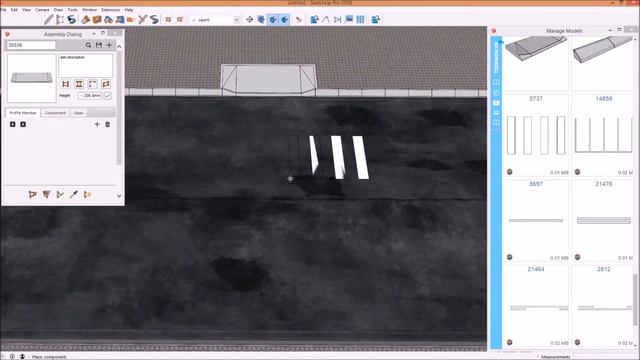This screenshot has width=640, height=360.
Task: Expand Assembly Dialog with the bottom chevron
Action: tap(119, 196)
